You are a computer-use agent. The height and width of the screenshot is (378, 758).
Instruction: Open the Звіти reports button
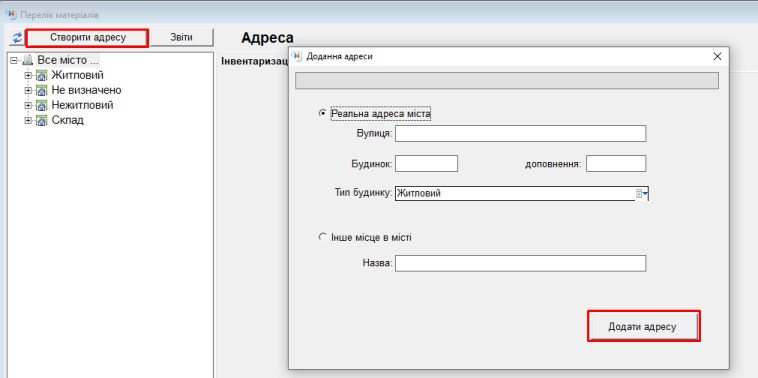pyautogui.click(x=182, y=38)
